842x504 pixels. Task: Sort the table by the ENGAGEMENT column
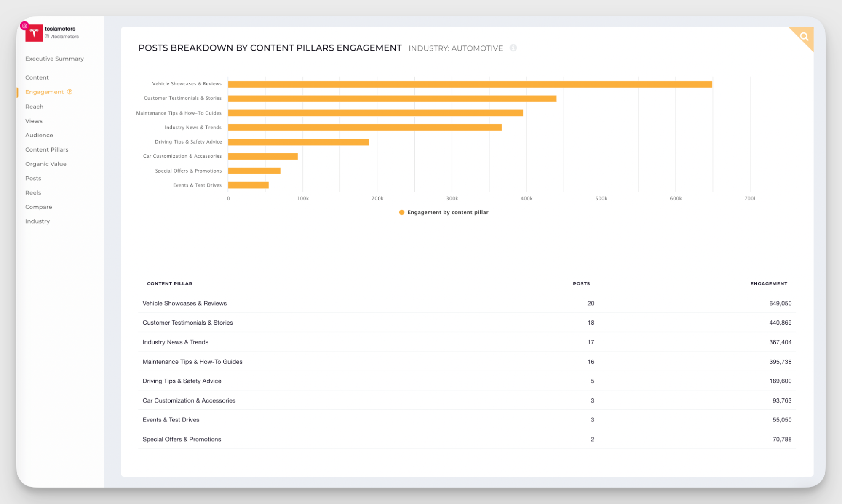[768, 283]
